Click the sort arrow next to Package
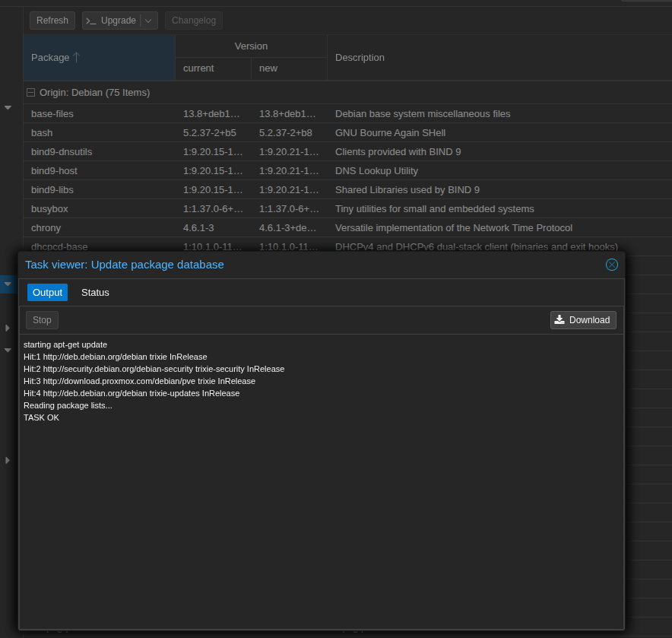Viewport: 672px width, 638px height. 76,58
